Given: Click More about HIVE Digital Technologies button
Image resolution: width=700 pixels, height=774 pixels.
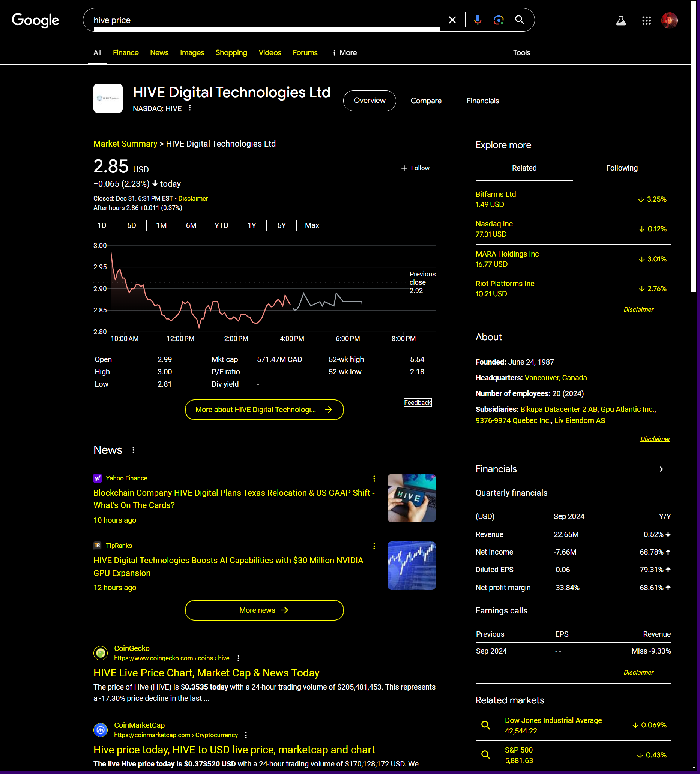Looking at the screenshot, I should point(264,409).
